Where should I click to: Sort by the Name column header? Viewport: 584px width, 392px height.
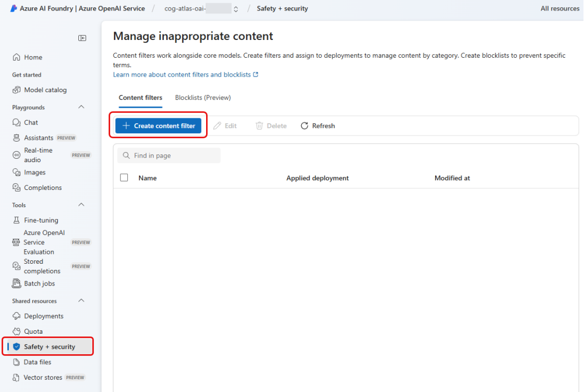(x=147, y=178)
